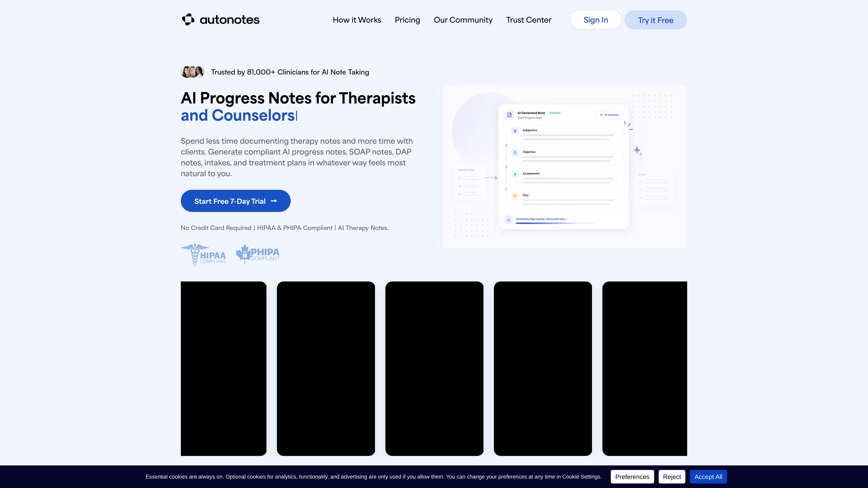Select the Assessment A icon

tap(515, 174)
